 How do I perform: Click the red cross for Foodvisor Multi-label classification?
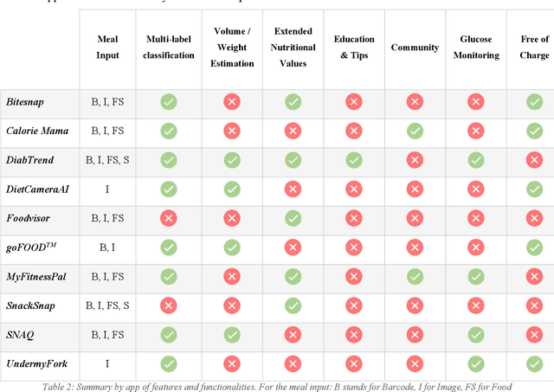click(169, 219)
